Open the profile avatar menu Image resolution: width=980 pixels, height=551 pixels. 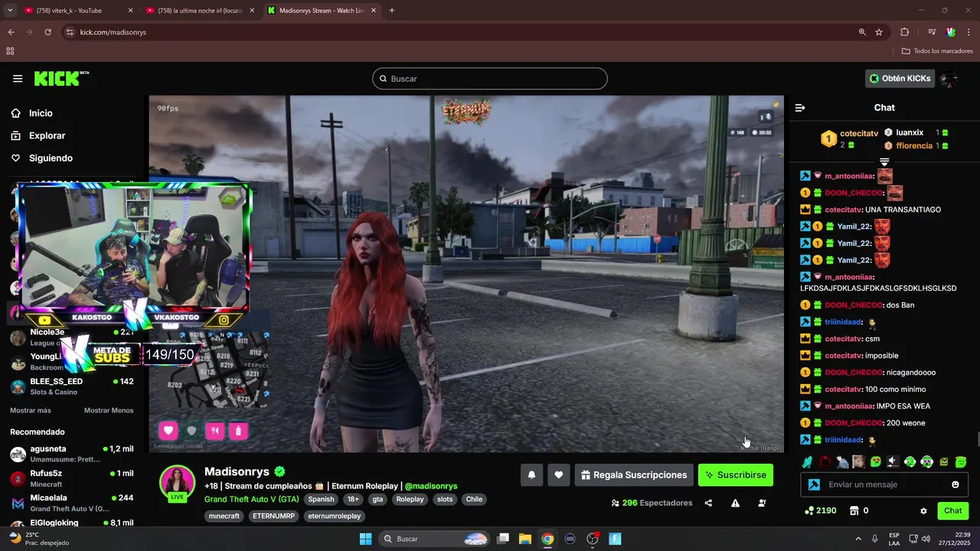coord(949,78)
